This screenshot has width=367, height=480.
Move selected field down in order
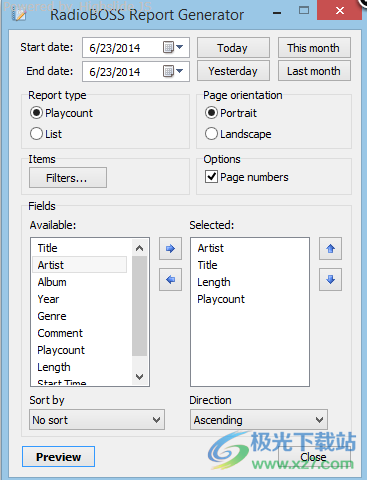pos(330,279)
